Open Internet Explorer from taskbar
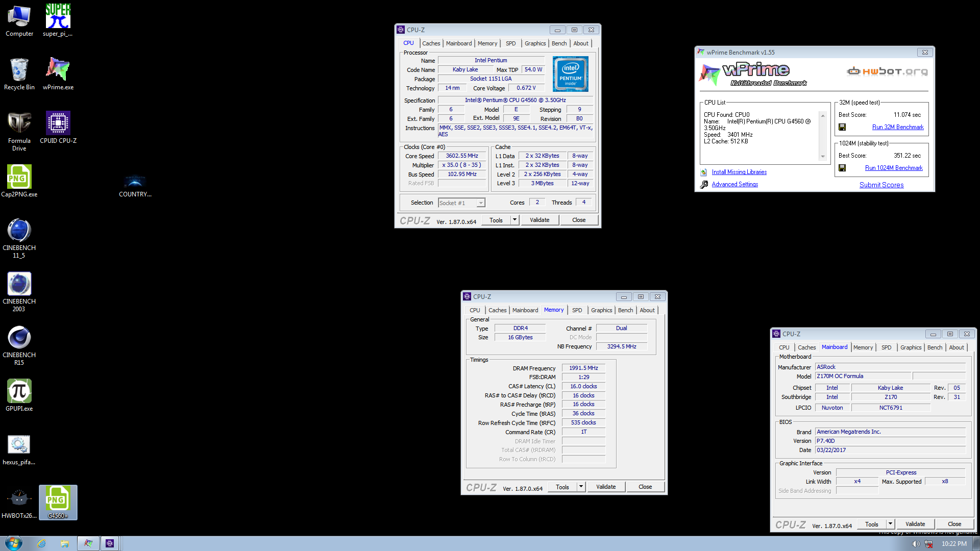 point(42,544)
